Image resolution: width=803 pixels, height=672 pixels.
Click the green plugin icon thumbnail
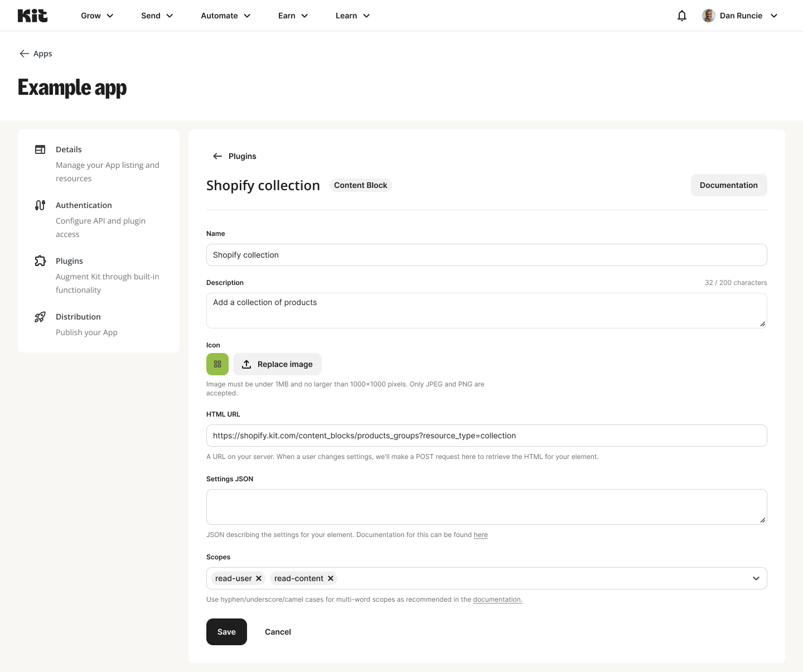[x=217, y=364]
